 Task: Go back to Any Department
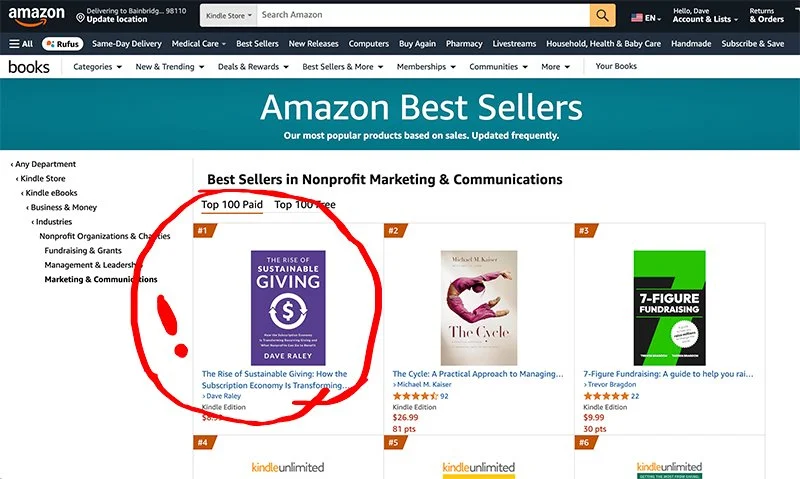click(x=43, y=164)
